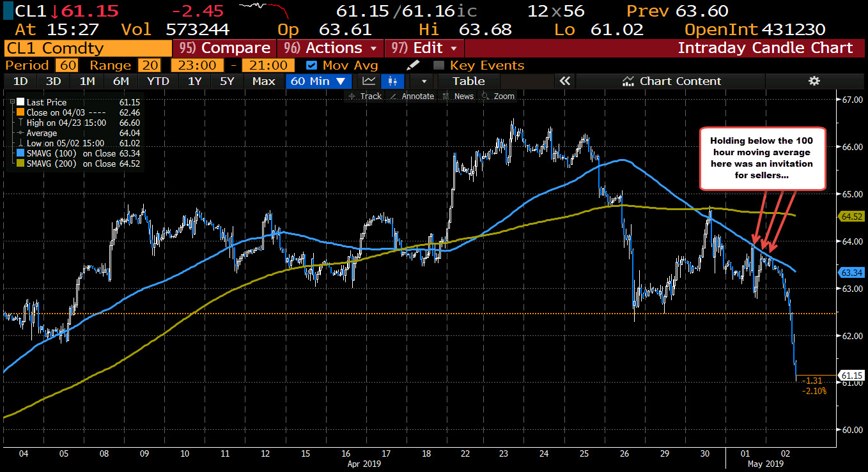Edit the Period value field 60
The image size is (868, 472).
coord(66,65)
